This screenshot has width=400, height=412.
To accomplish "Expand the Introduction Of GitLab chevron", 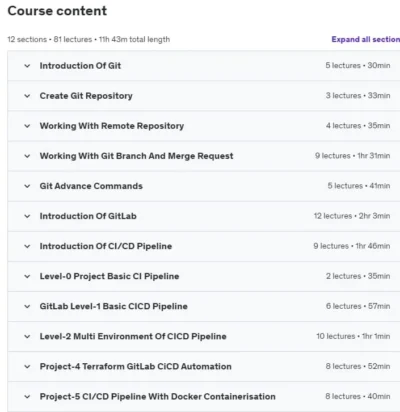I will [x=27, y=216].
